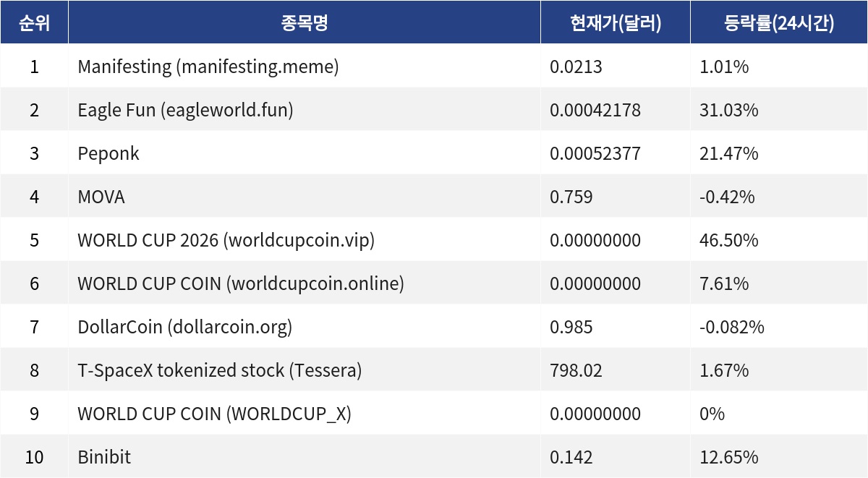The width and height of the screenshot is (868, 478).
Task: Select DollarCoin (dollarcoin.org) name cell
Action: pyautogui.click(x=305, y=327)
